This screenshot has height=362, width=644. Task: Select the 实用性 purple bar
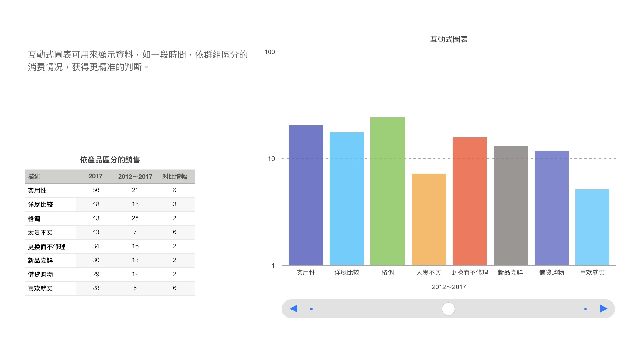tap(306, 195)
